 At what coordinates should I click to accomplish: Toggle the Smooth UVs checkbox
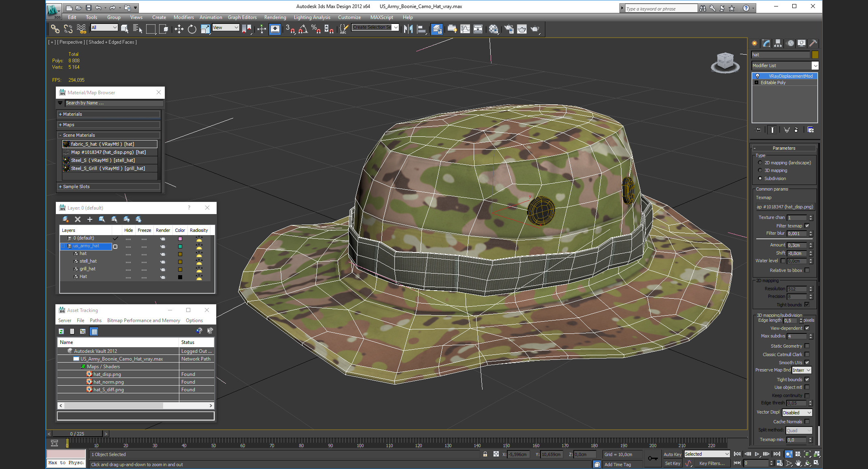807,363
